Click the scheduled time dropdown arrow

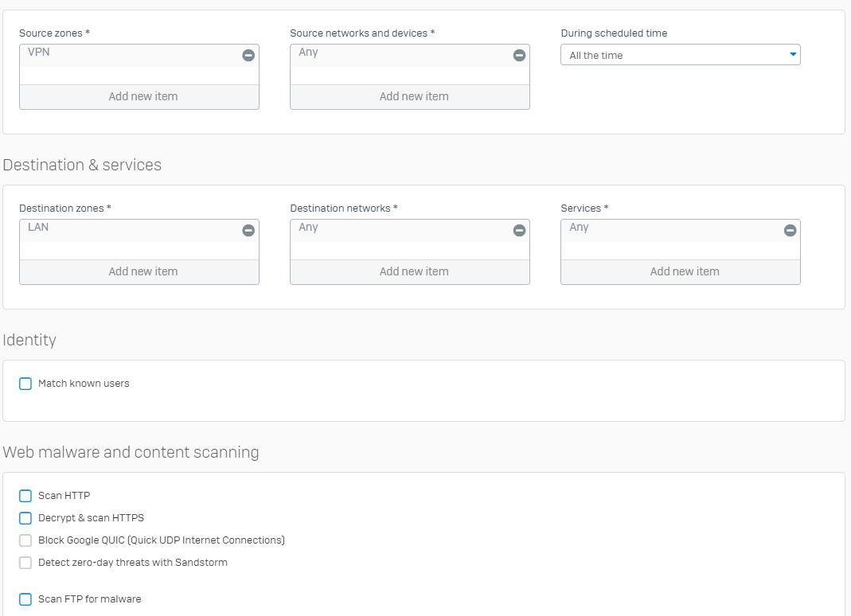click(792, 55)
